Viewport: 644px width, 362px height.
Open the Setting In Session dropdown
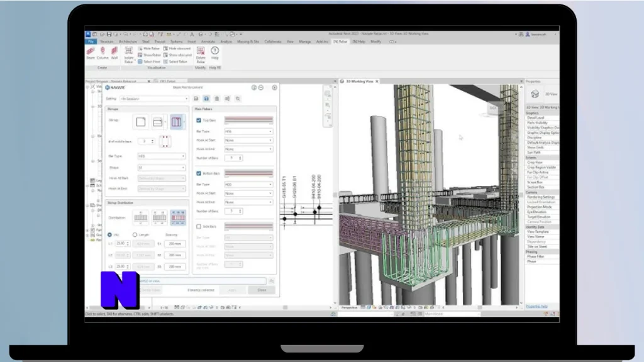point(154,99)
